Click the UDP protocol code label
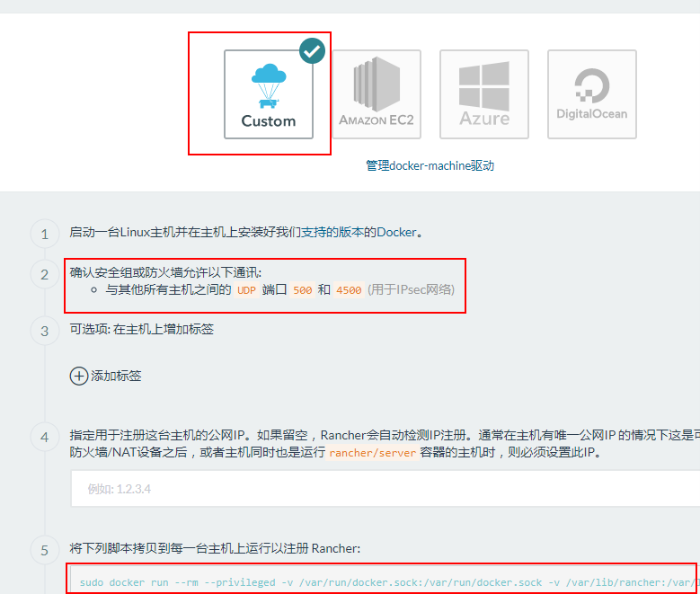Screen dimensions: 700x594 coord(246,290)
